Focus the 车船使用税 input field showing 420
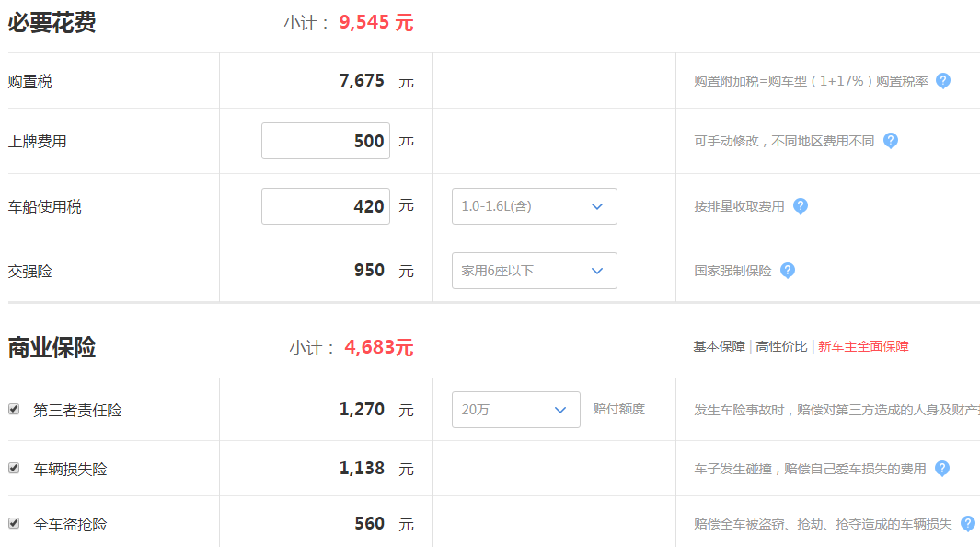This screenshot has height=547, width=980. tap(326, 206)
